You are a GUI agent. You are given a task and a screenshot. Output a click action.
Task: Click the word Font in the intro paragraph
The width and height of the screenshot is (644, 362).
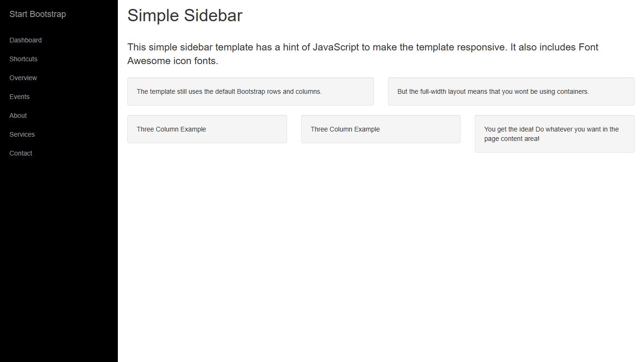588,47
